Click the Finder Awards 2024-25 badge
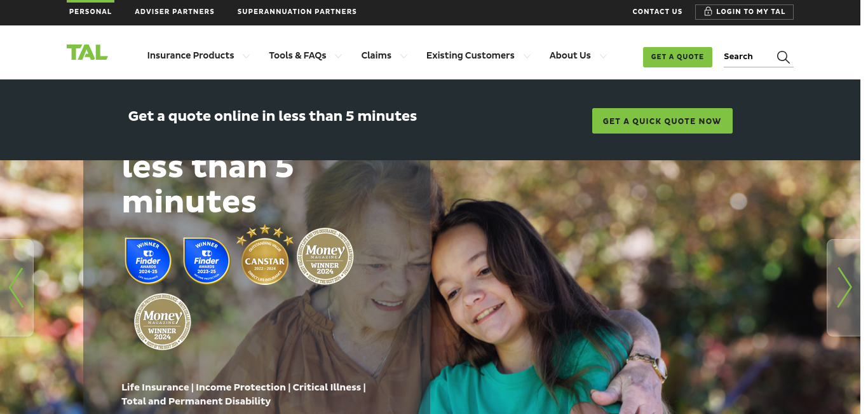 (148, 261)
